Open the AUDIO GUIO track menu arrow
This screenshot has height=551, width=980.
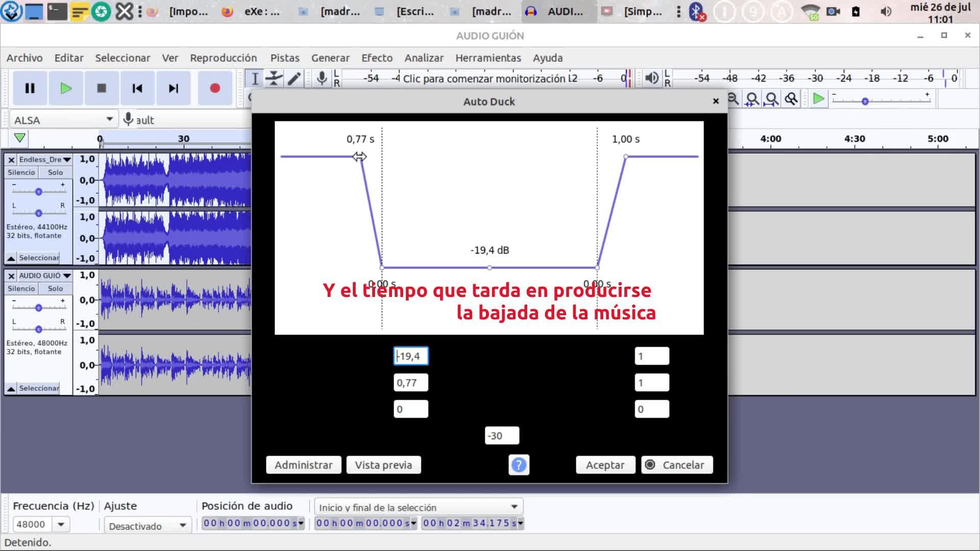(67, 276)
